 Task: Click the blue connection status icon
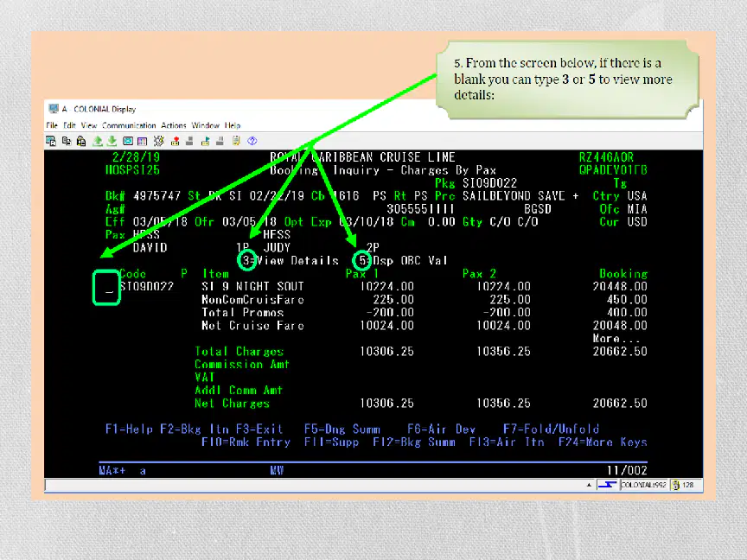pos(607,485)
